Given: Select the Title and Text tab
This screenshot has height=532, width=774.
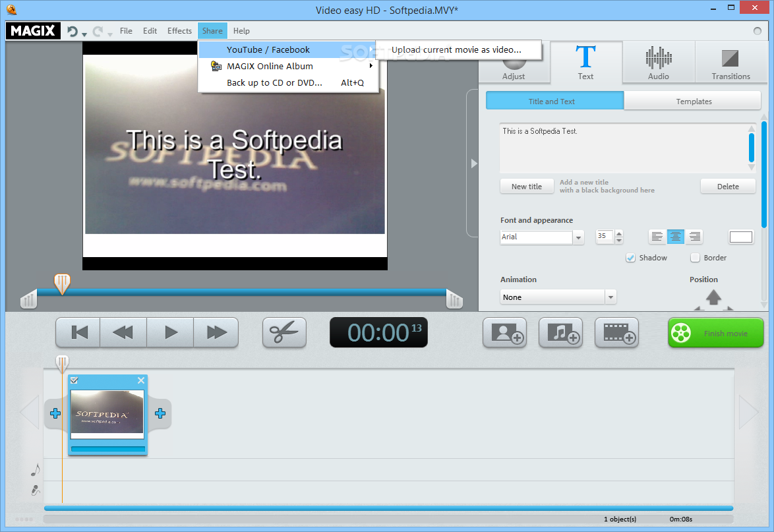Looking at the screenshot, I should [555, 101].
